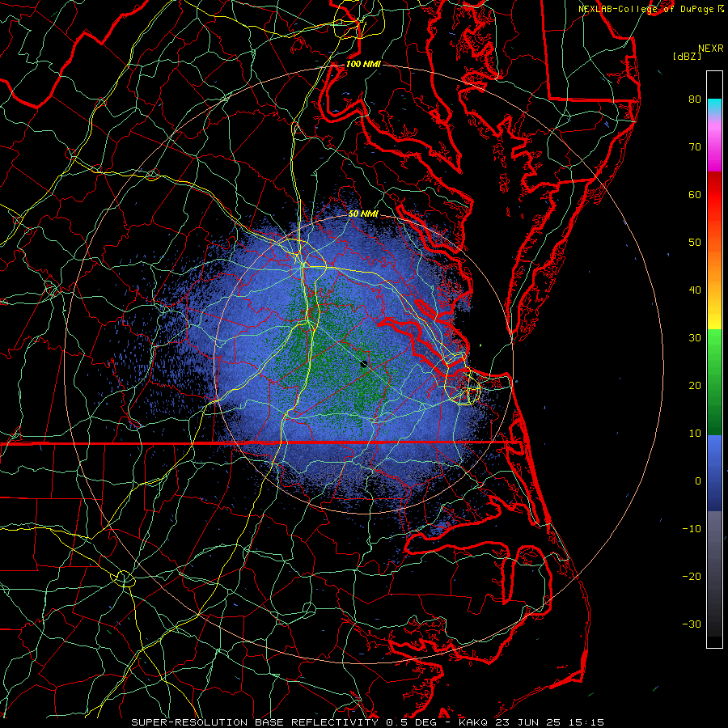The image size is (728, 728).
Task: Click the [dBZ] unit label
Action: (687, 56)
